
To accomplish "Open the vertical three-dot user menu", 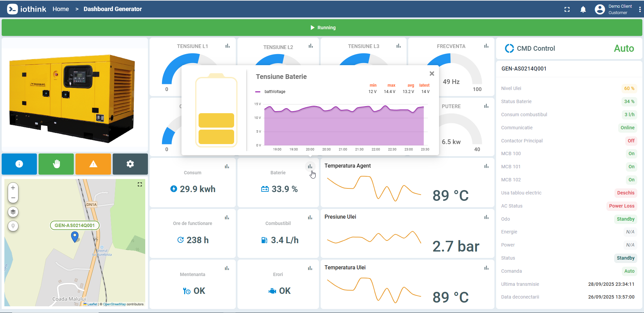I will coord(640,9).
